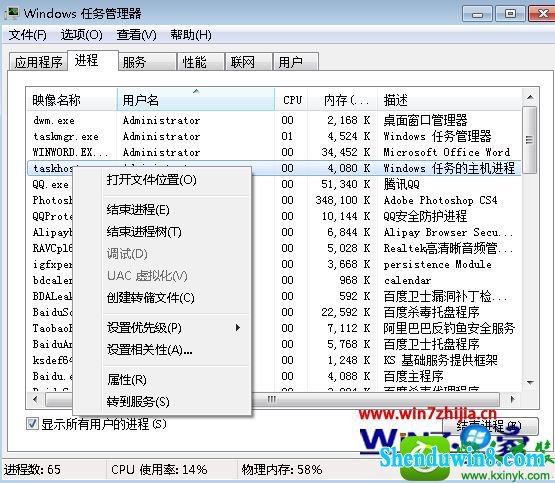Click the persistence Module description

point(437,264)
